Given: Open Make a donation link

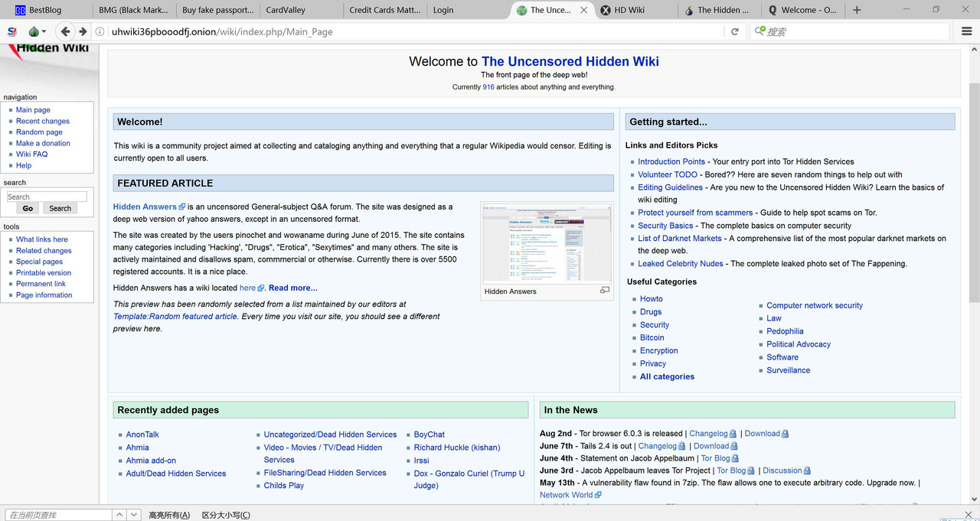Looking at the screenshot, I should pos(43,143).
